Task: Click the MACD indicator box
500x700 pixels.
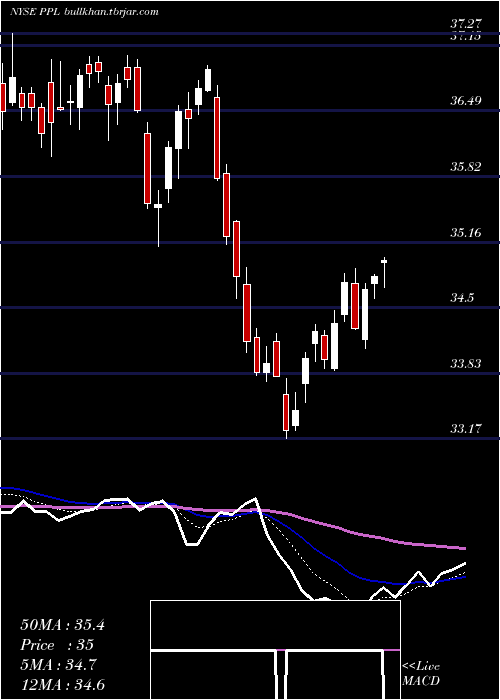Action: click(x=275, y=650)
